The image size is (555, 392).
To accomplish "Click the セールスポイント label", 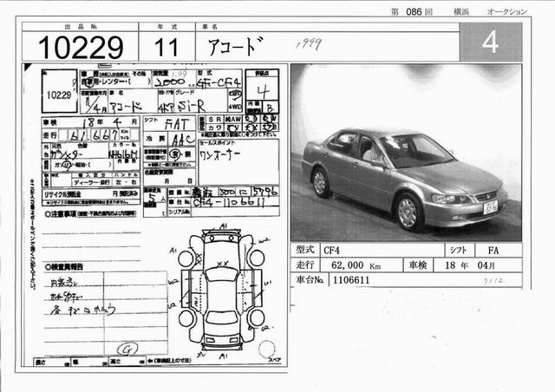I will pos(218,143).
